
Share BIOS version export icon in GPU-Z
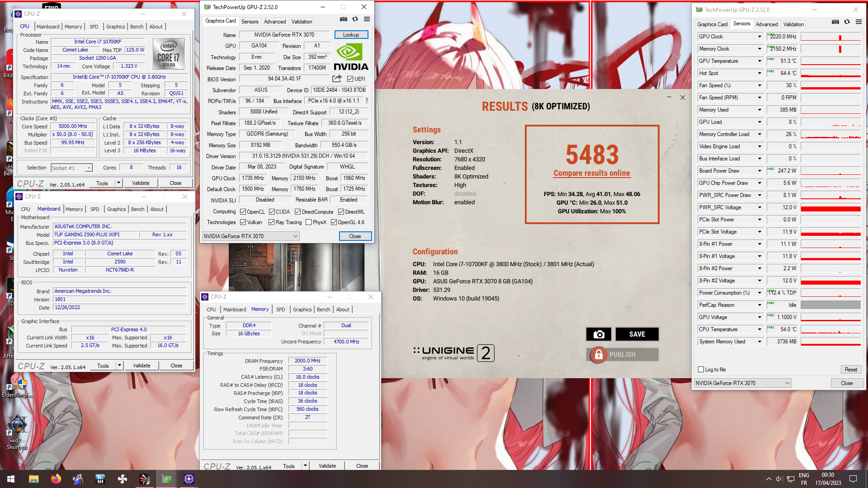tap(337, 79)
